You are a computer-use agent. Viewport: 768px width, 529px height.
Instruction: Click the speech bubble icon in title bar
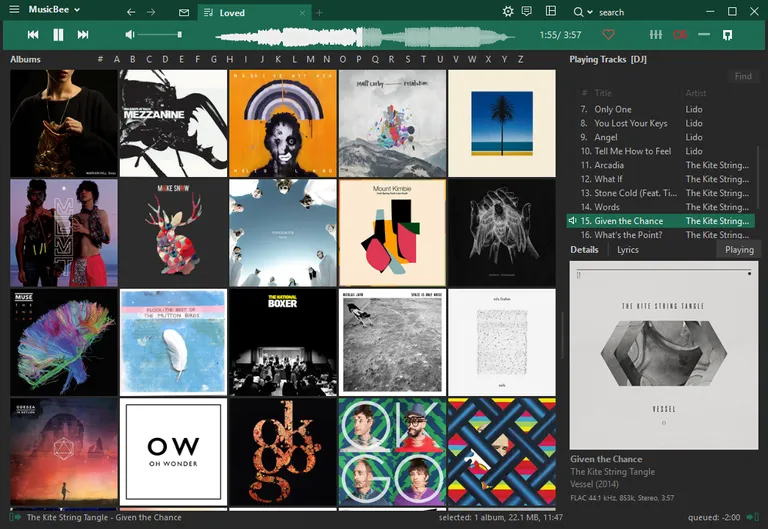coord(527,12)
